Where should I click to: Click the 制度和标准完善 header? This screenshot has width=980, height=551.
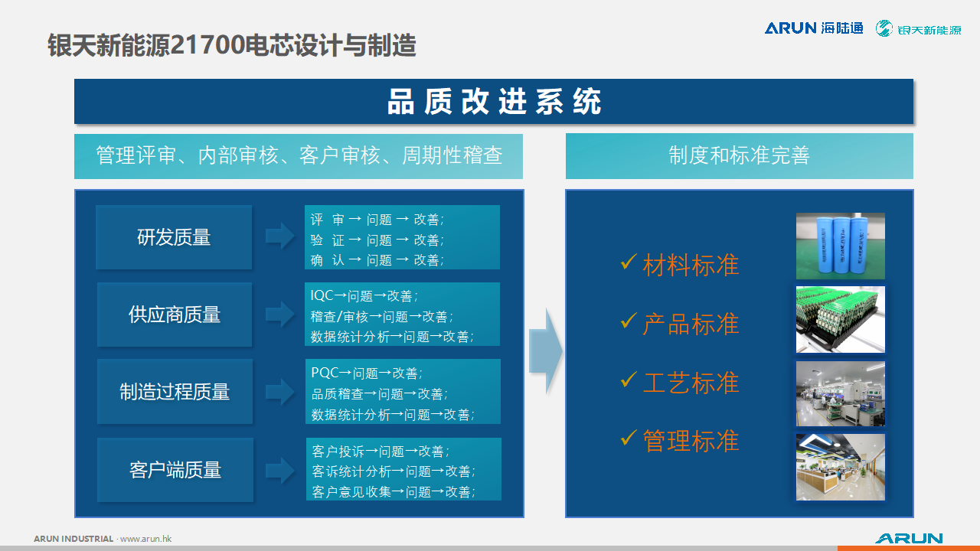(x=740, y=155)
